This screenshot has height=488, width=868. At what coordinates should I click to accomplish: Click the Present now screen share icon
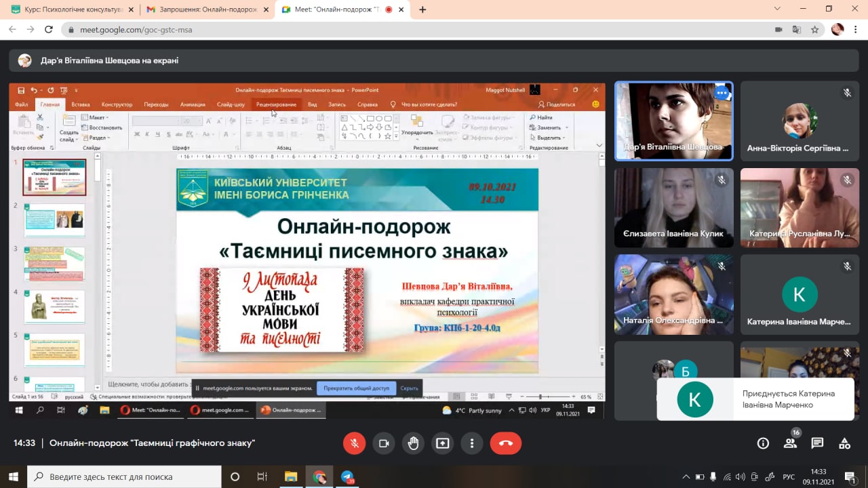coord(443,443)
